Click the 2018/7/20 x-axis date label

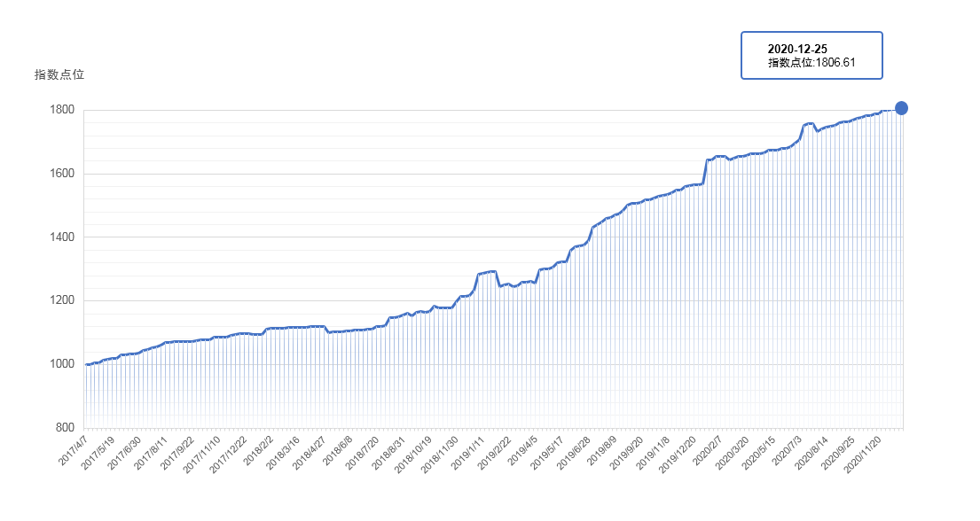[x=362, y=452]
